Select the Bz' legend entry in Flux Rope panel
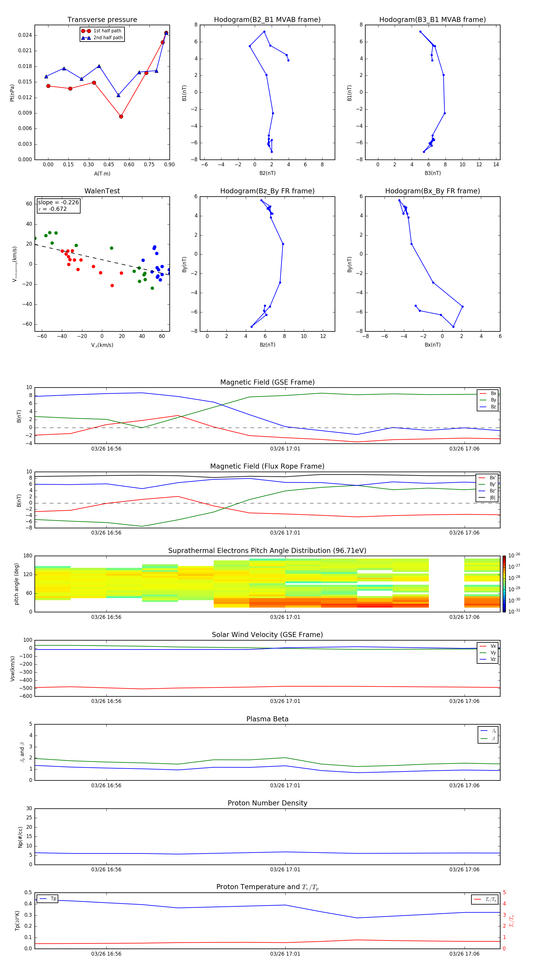 (x=487, y=491)
